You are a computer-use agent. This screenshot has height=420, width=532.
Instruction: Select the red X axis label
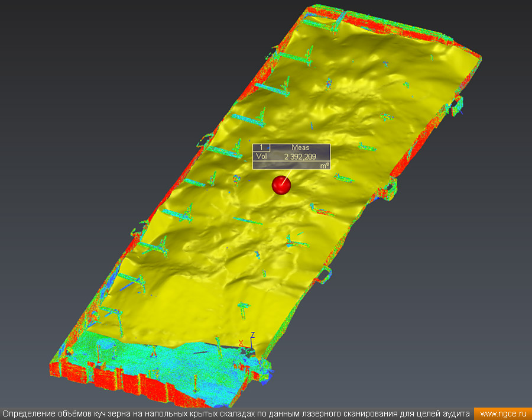(241, 343)
